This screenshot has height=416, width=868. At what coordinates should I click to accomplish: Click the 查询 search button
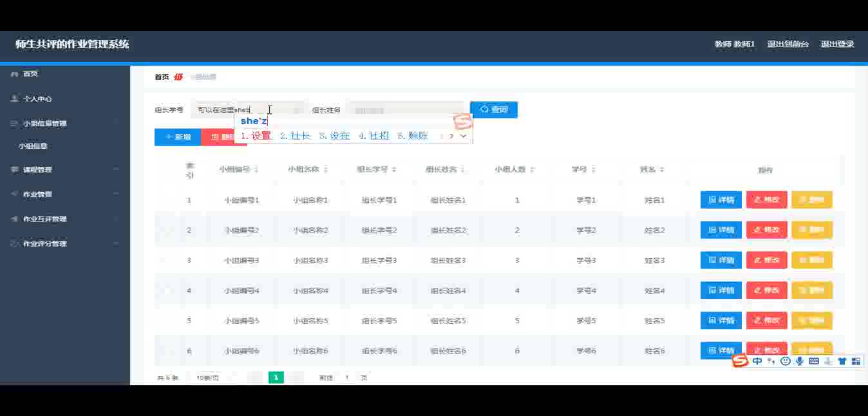pyautogui.click(x=493, y=110)
